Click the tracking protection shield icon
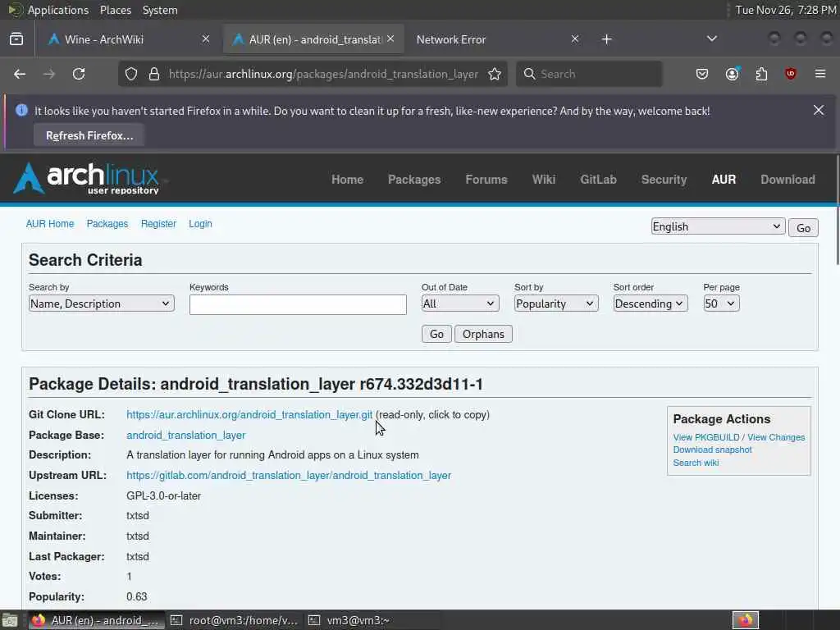Screen dimensions: 840x630 click(131, 74)
